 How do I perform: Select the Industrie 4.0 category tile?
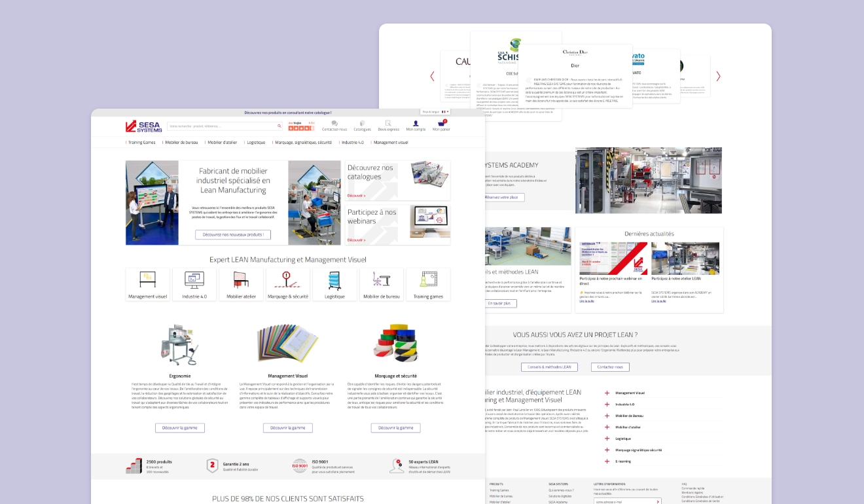[x=194, y=284]
